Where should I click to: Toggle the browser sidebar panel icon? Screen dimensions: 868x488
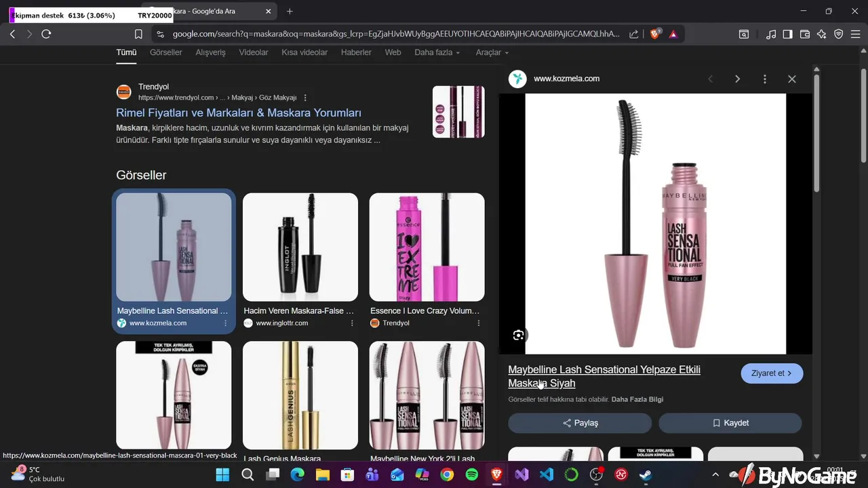click(x=787, y=34)
